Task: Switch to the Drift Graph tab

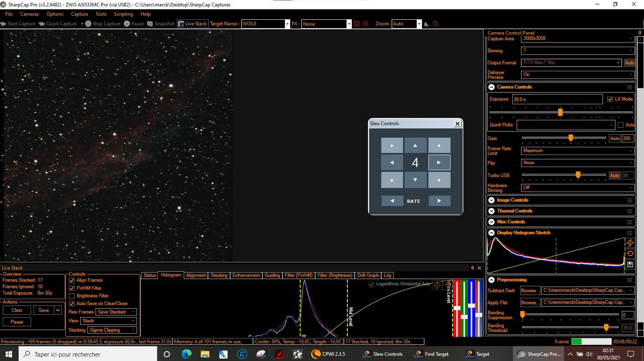Action: click(x=368, y=276)
